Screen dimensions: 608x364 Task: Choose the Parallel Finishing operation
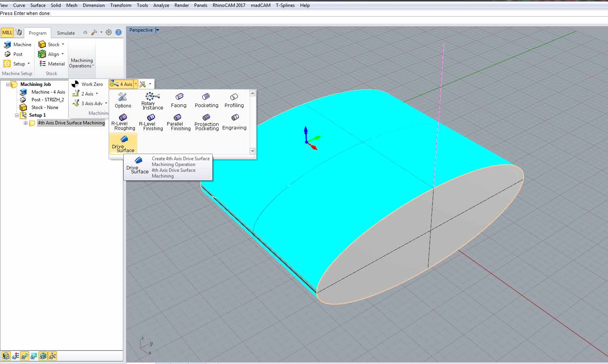pyautogui.click(x=178, y=122)
